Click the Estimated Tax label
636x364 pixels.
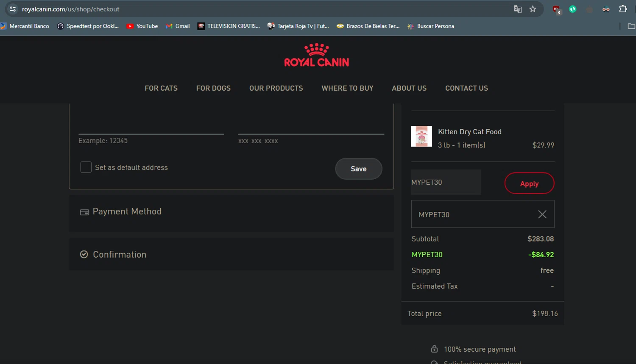pyautogui.click(x=435, y=286)
